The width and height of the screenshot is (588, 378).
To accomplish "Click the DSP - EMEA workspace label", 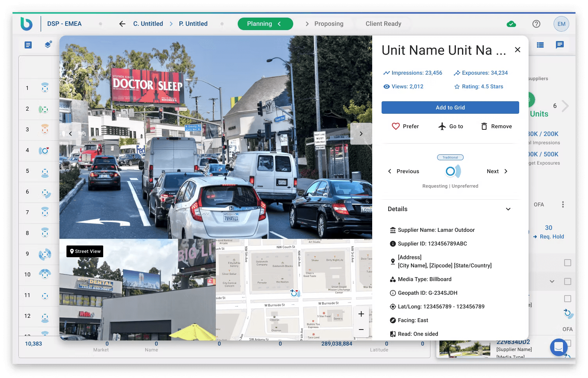I will (x=65, y=24).
